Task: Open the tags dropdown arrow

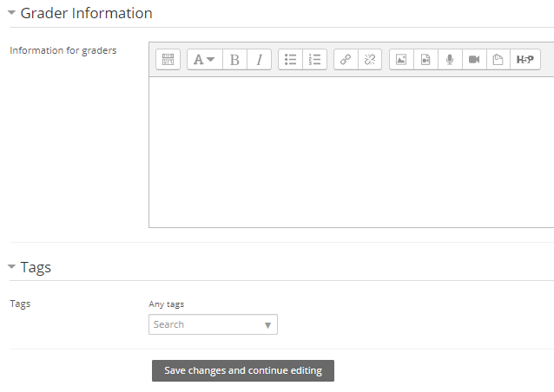Action: click(x=267, y=325)
